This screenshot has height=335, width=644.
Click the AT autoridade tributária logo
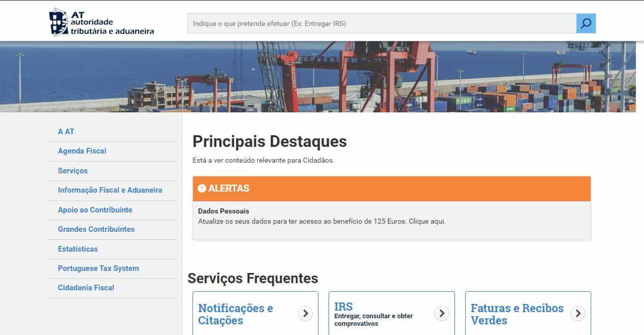pos(102,22)
